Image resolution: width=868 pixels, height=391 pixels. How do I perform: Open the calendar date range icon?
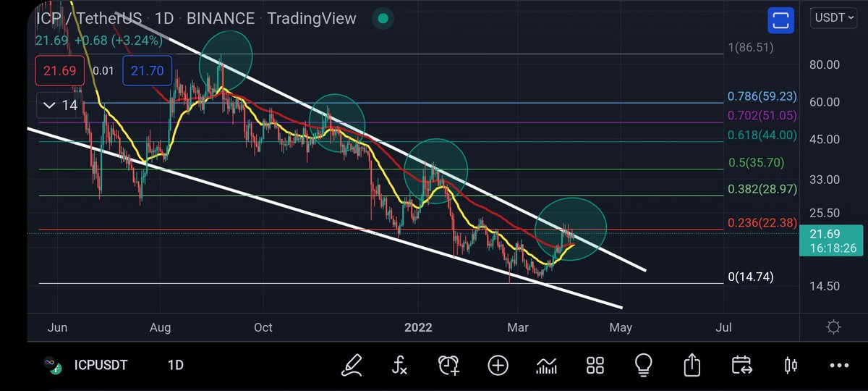point(741,364)
